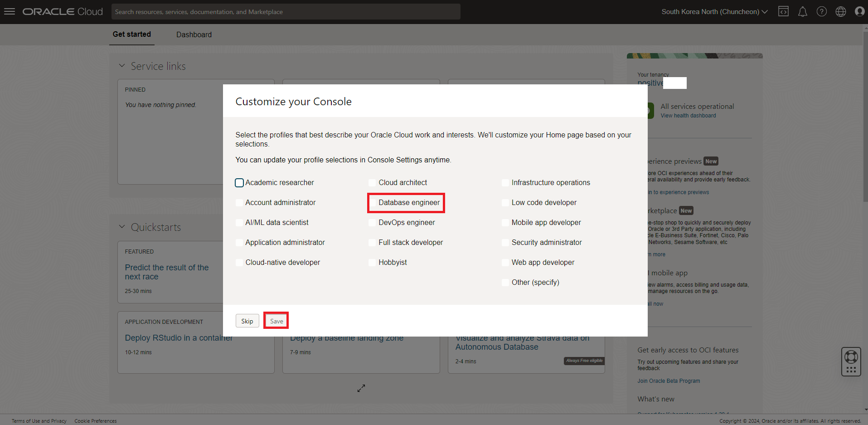Check Hobbyist profile

click(372, 263)
